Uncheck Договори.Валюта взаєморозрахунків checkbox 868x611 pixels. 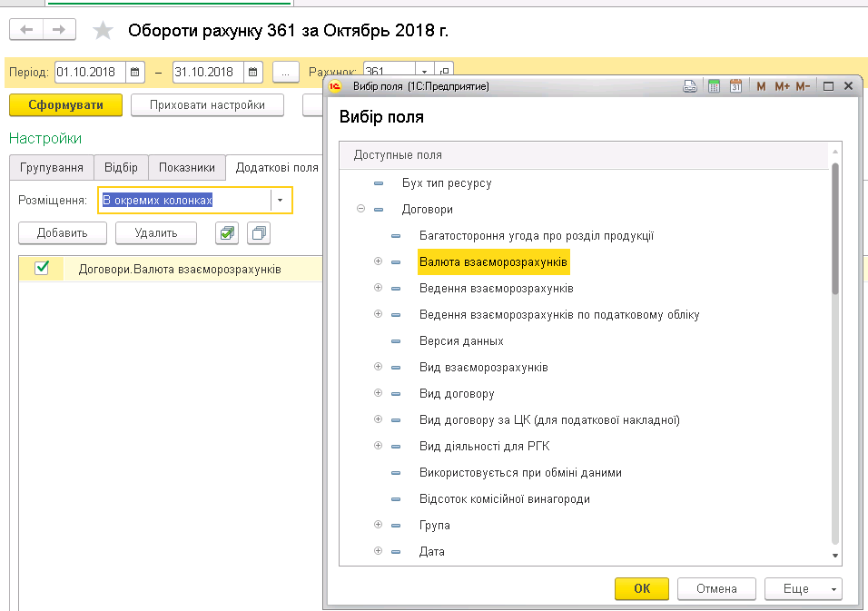tap(42, 269)
